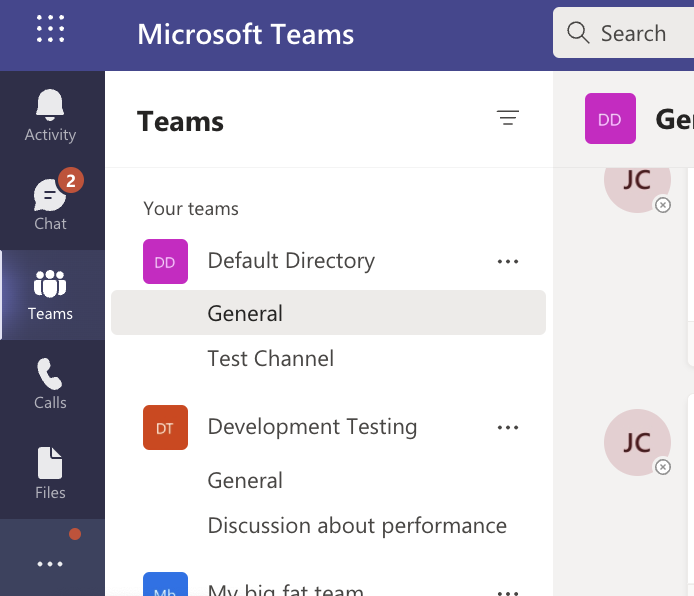Viewport: 694px width, 596px height.
Task: Click the My big fat team avatar
Action: (165, 584)
